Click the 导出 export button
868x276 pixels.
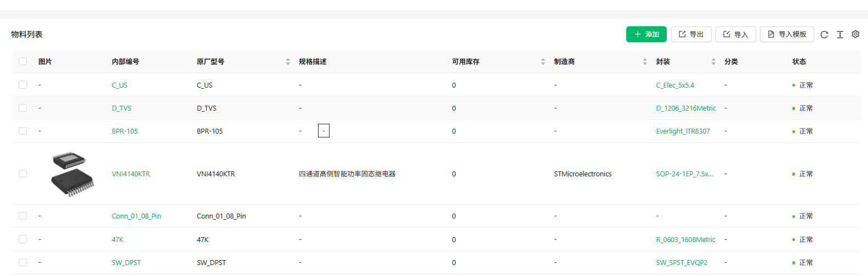[x=691, y=34]
